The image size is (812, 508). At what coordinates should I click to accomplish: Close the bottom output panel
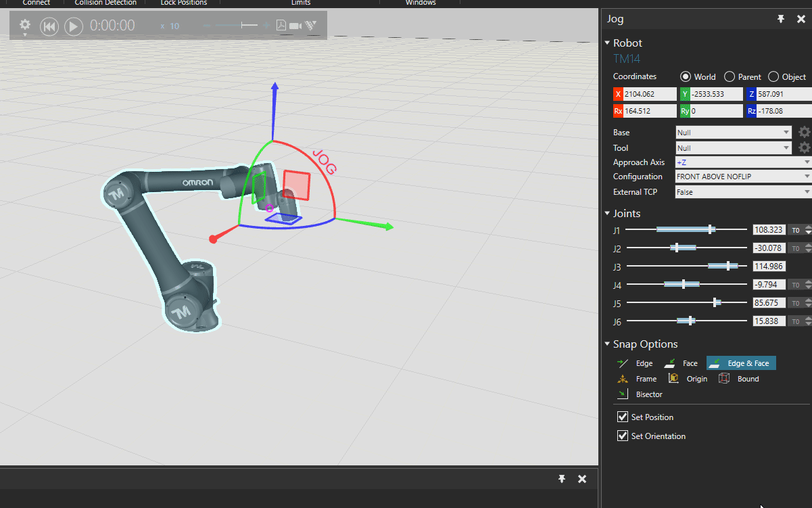click(x=582, y=479)
